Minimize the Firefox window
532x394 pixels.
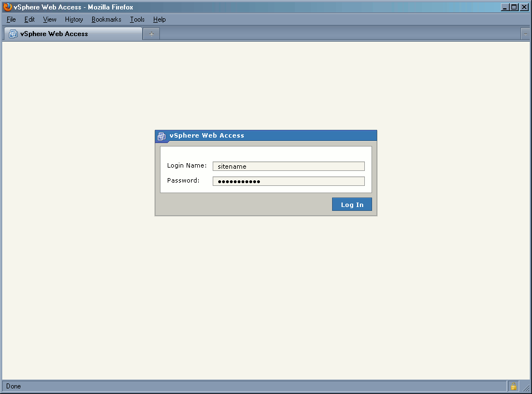pos(505,7)
